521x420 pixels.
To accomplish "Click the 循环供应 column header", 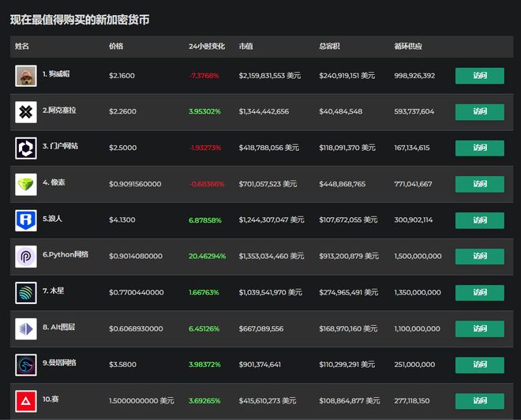I will [408, 47].
